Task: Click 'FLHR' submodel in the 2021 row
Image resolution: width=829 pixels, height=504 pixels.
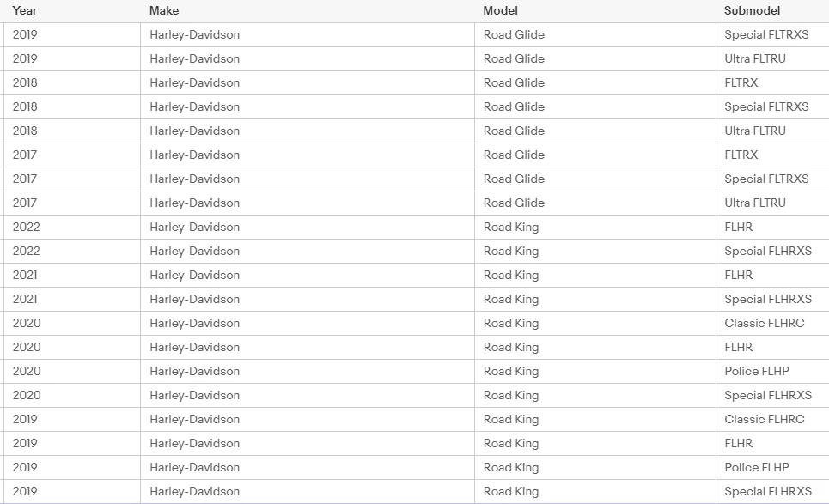Action: click(x=738, y=276)
